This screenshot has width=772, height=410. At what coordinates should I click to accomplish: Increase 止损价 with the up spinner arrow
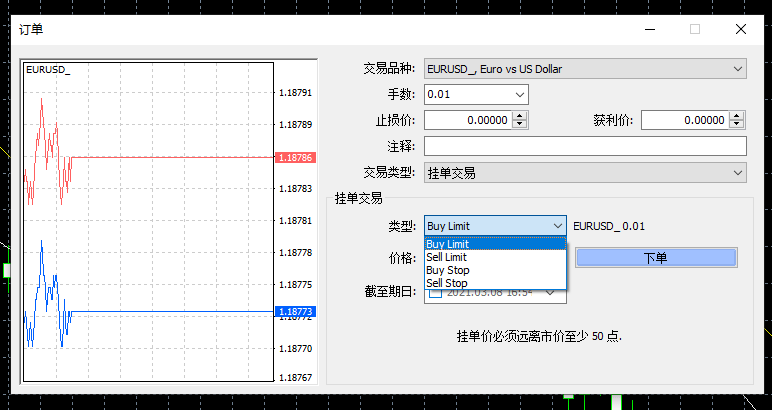click(x=519, y=116)
